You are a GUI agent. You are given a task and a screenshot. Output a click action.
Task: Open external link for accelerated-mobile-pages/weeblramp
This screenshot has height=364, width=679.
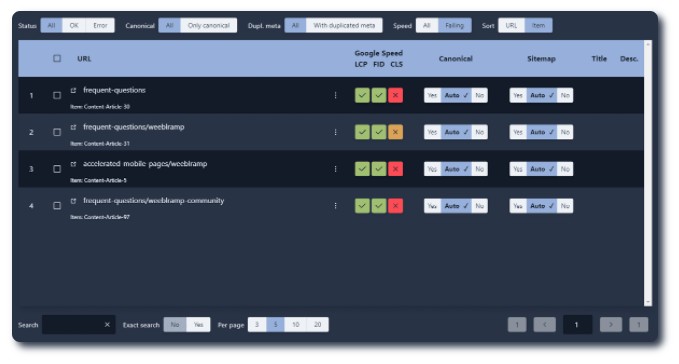point(73,164)
